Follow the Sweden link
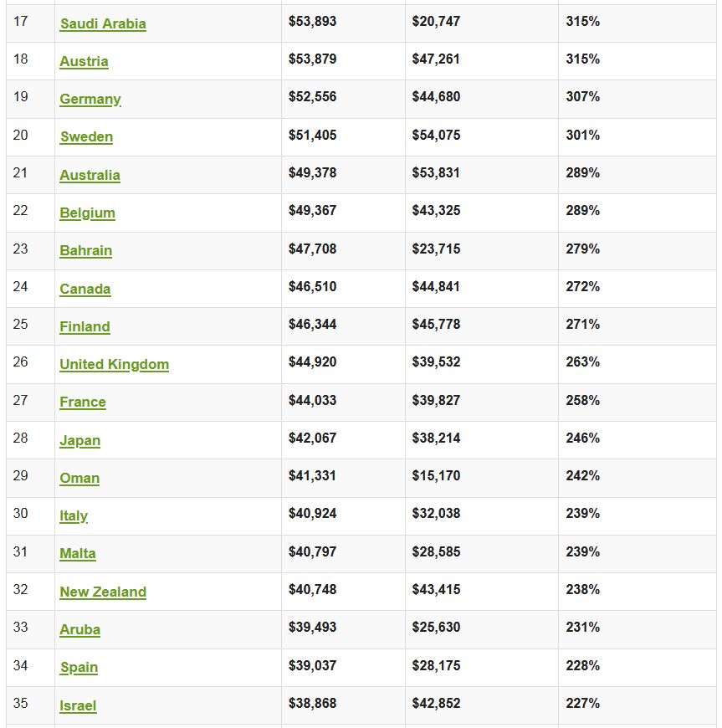Image resolution: width=722 pixels, height=728 pixels. point(86,136)
